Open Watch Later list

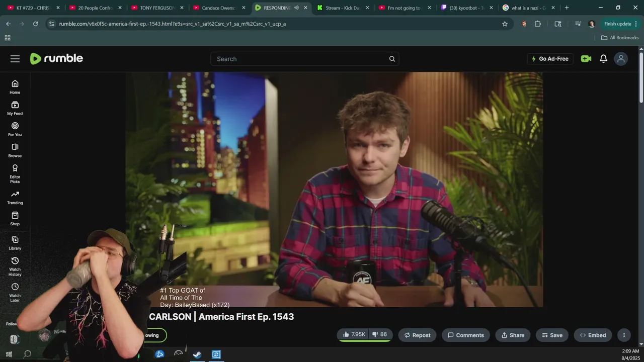pos(15,293)
